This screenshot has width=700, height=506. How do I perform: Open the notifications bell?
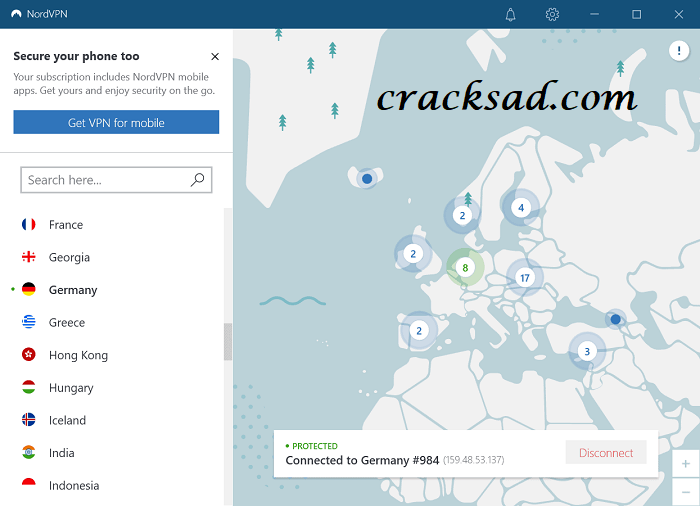510,14
